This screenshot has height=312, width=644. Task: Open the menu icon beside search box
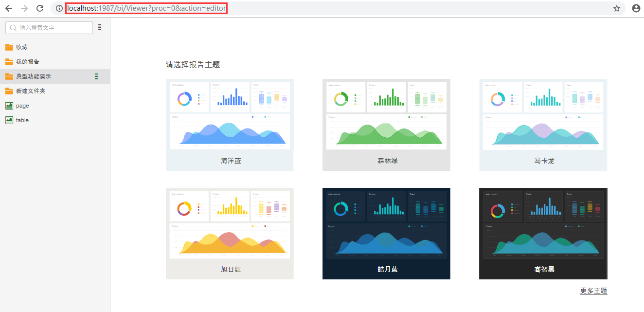(x=100, y=28)
